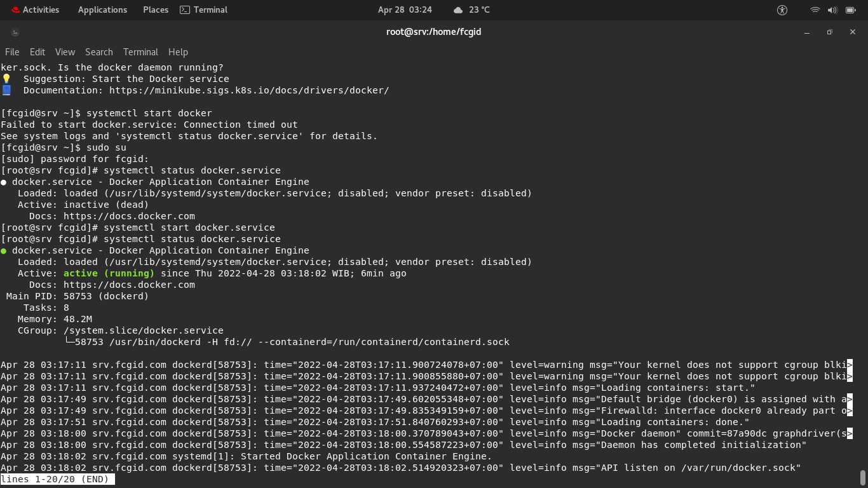Click the Terminal icon in top bar
This screenshot has height=488, width=868.
pyautogui.click(x=185, y=10)
